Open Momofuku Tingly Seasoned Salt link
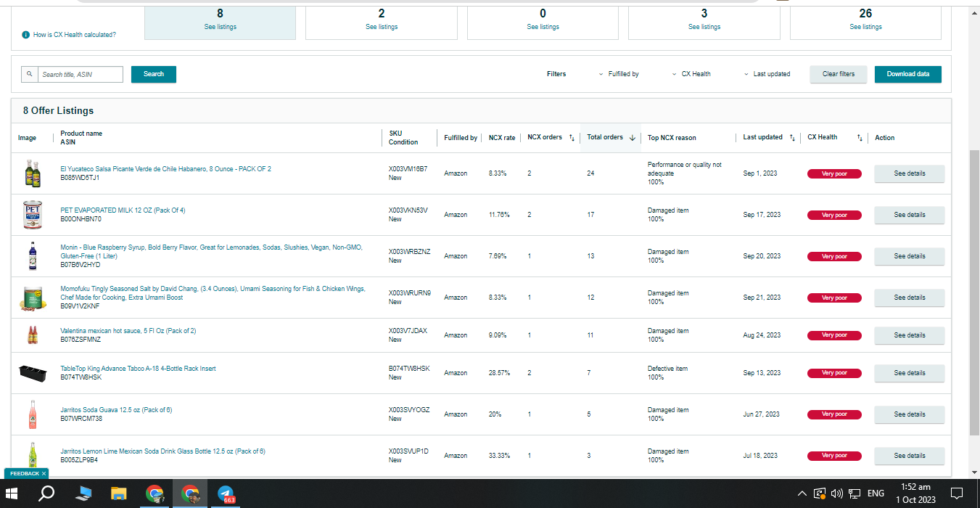This screenshot has width=980, height=508. (213, 293)
